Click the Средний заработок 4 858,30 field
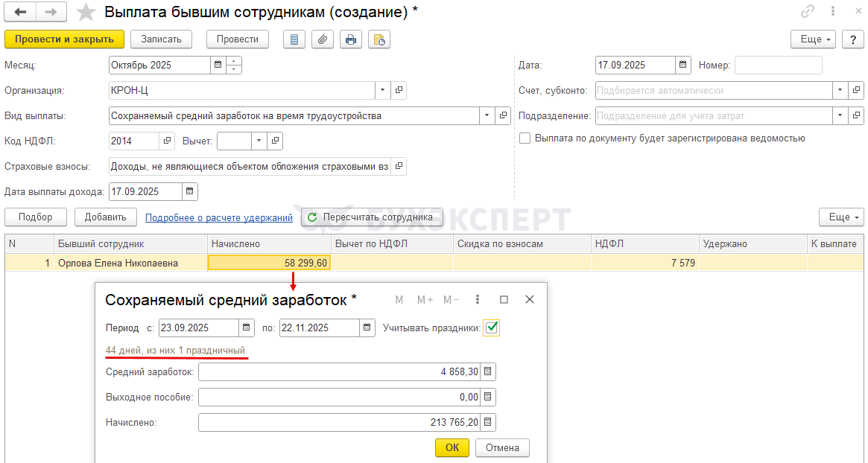Screen dimensions: 868x463 pos(339,371)
